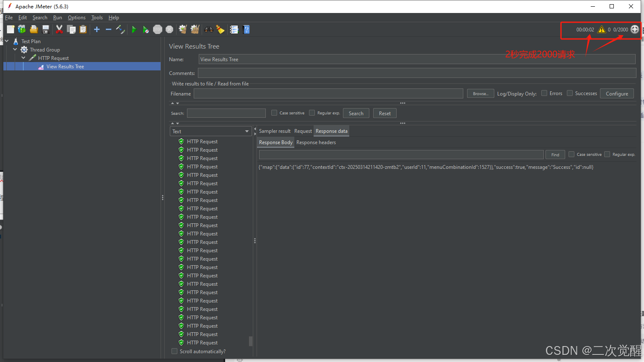
Task: Open the Edit menu
Action: point(23,18)
